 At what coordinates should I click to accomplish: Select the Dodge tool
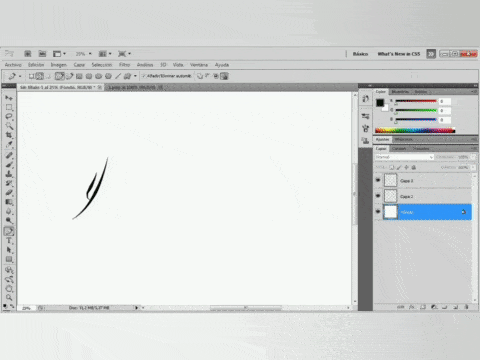[x=9, y=220]
